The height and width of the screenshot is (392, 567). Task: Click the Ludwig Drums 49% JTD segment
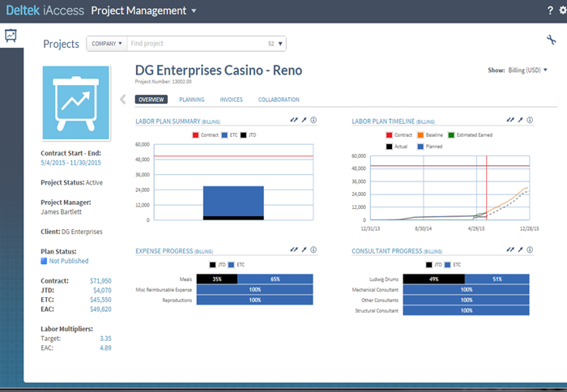pyautogui.click(x=434, y=279)
